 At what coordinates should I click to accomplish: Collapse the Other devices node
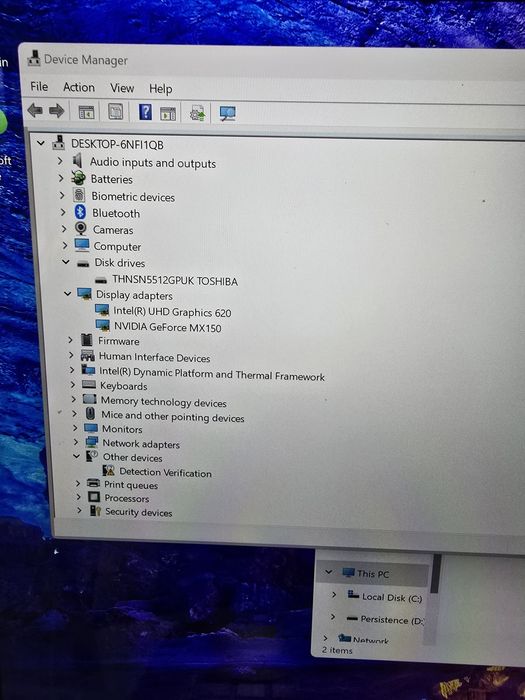(x=76, y=456)
